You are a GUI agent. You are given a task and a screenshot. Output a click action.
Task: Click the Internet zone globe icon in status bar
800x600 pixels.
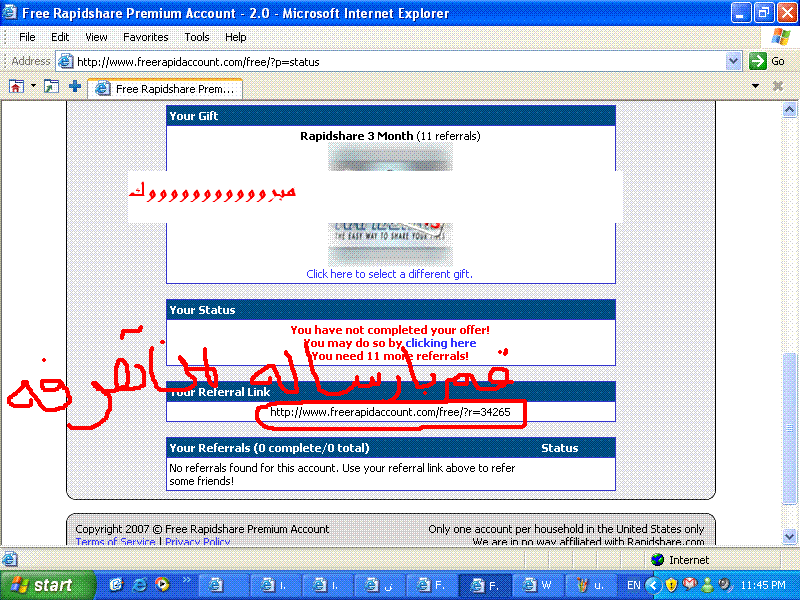tap(658, 560)
